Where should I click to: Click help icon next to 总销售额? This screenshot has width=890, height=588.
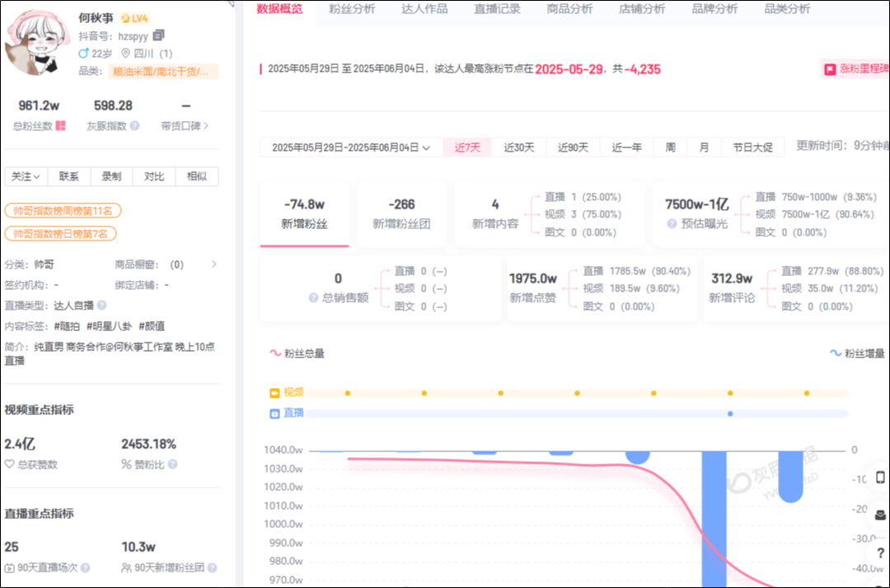click(313, 298)
